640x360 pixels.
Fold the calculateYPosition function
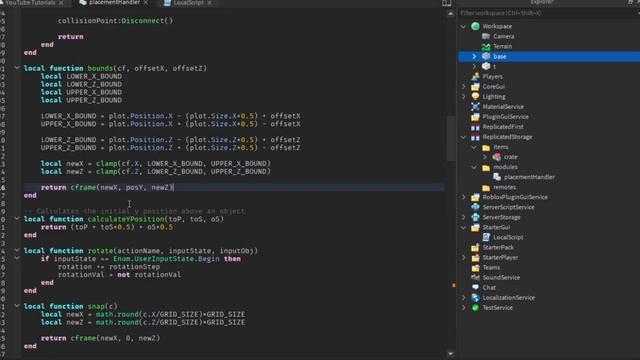pos(17,219)
